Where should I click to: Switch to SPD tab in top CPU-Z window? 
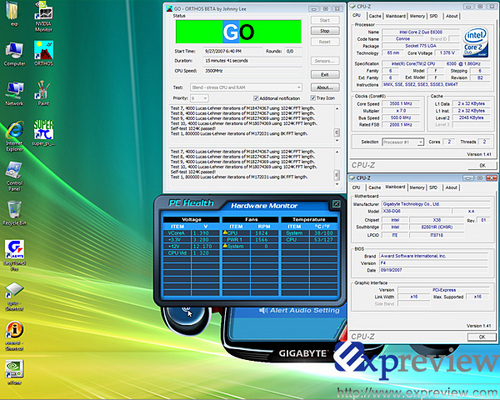[434, 16]
